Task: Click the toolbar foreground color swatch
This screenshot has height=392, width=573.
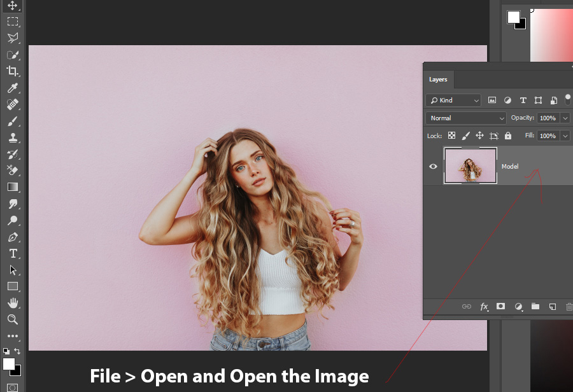Action: tap(8, 364)
